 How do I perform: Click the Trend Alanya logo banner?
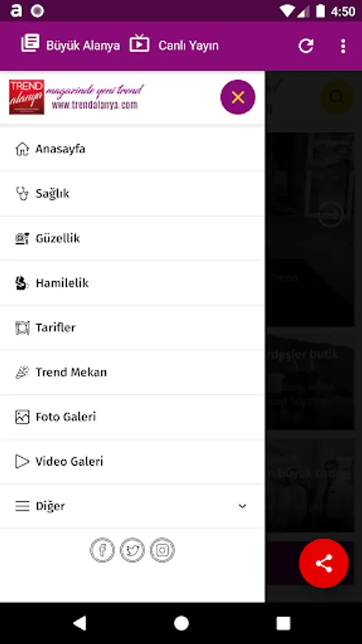click(x=77, y=97)
